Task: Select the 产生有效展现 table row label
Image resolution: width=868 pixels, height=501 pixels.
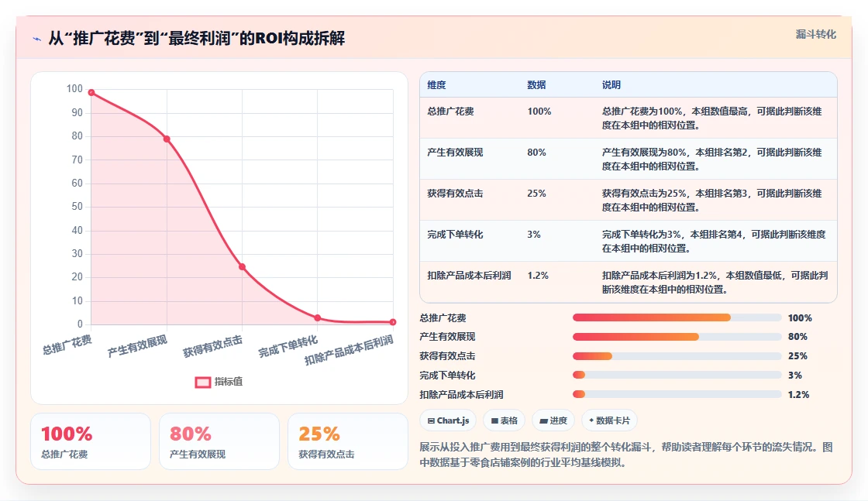Action: (x=455, y=152)
